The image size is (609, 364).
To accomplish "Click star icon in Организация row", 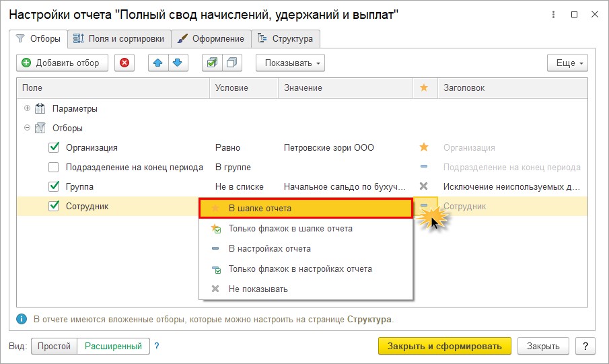I will 424,147.
